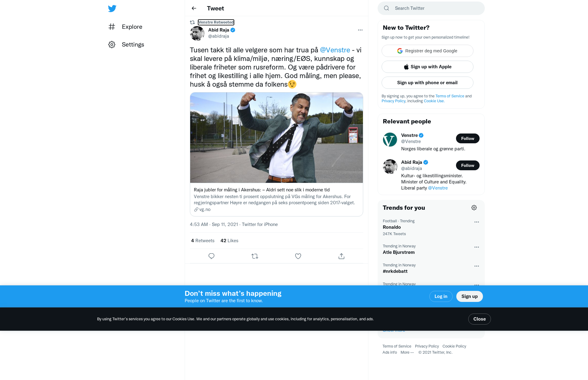Screen dimensions: 588x380
Task: Click the Explore hashtag icon
Action: [112, 27]
